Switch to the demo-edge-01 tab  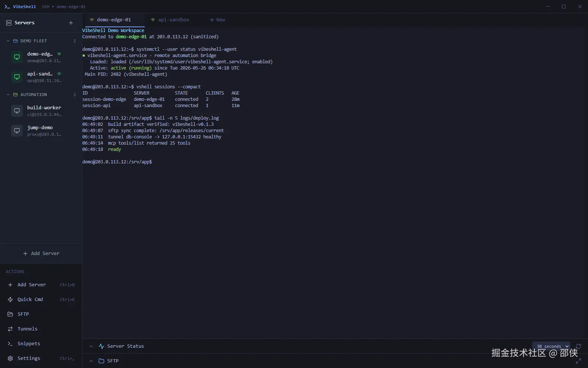(x=114, y=20)
